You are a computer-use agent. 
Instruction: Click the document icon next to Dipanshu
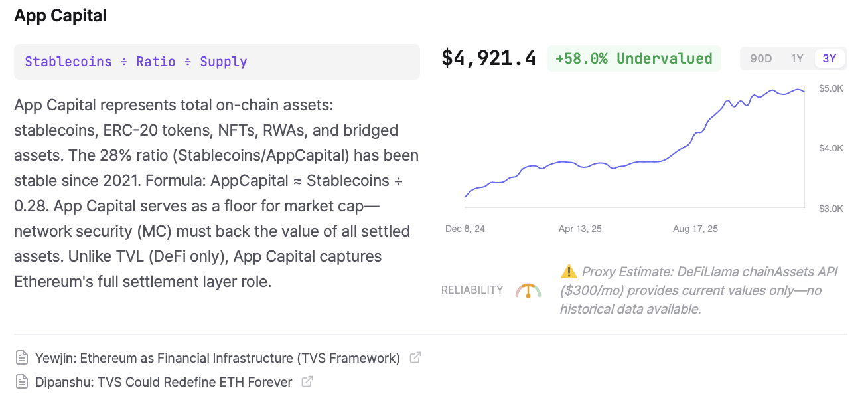(x=23, y=382)
